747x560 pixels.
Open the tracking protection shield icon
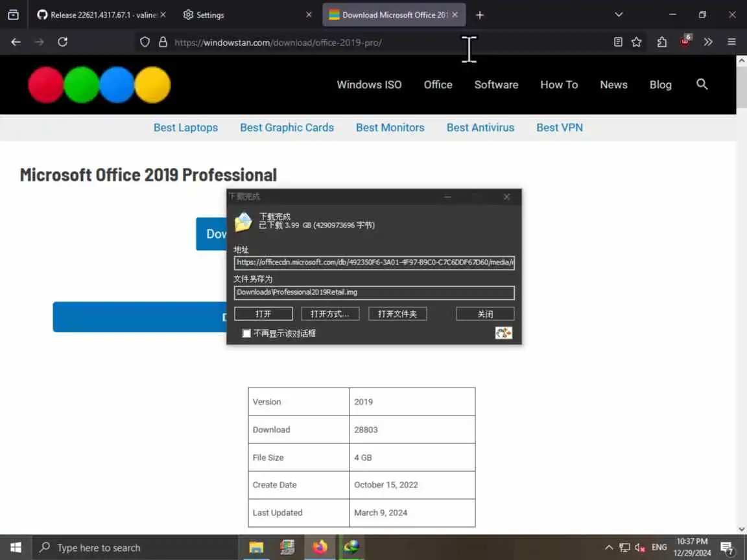tap(145, 42)
